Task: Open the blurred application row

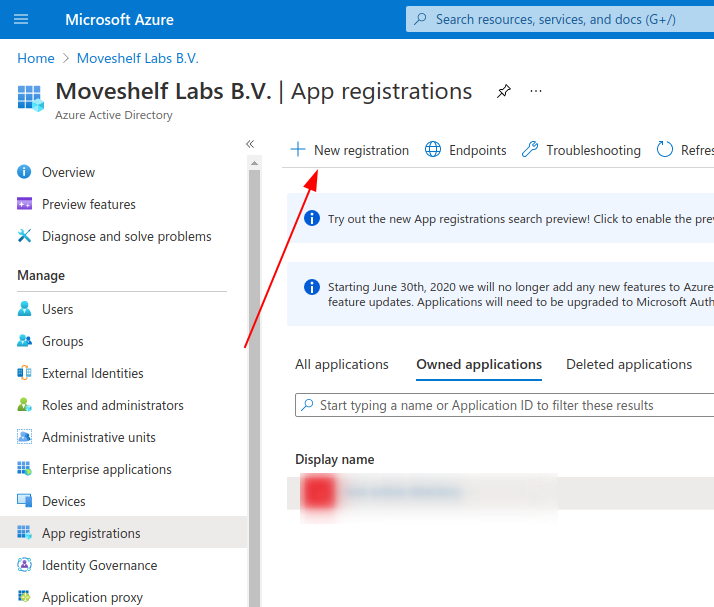Action: coord(500,493)
